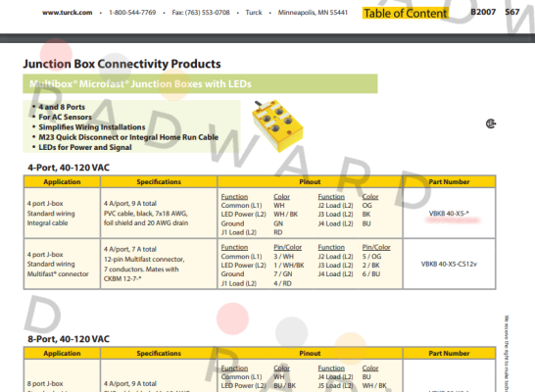Image resolution: width=535 pixels, height=392 pixels.
Task: Click the B2007 page code in header
Action: pos(483,12)
